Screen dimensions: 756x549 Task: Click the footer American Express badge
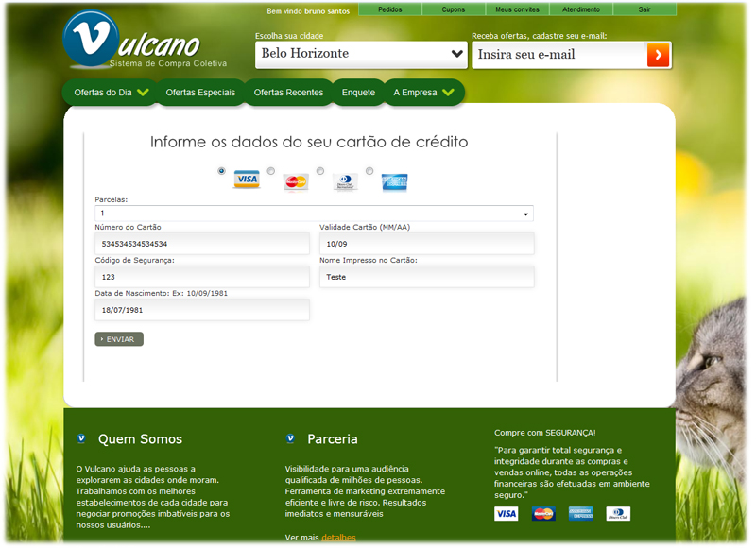coord(580,514)
